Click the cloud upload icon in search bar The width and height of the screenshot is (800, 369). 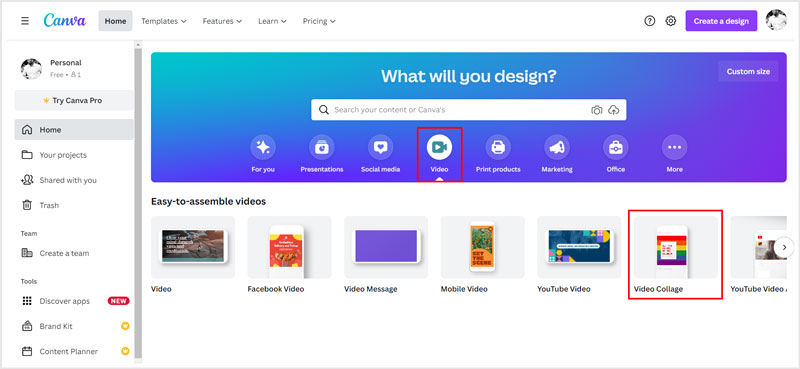click(x=614, y=110)
